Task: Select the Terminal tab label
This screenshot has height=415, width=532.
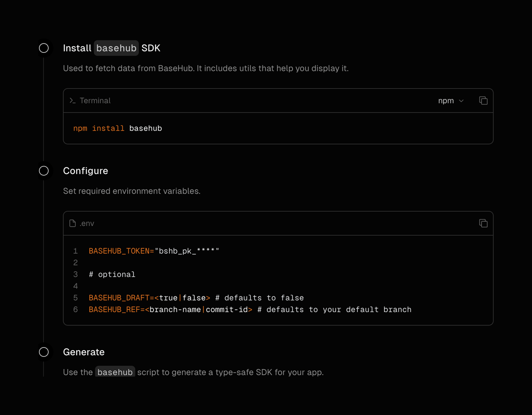Action: pos(94,100)
